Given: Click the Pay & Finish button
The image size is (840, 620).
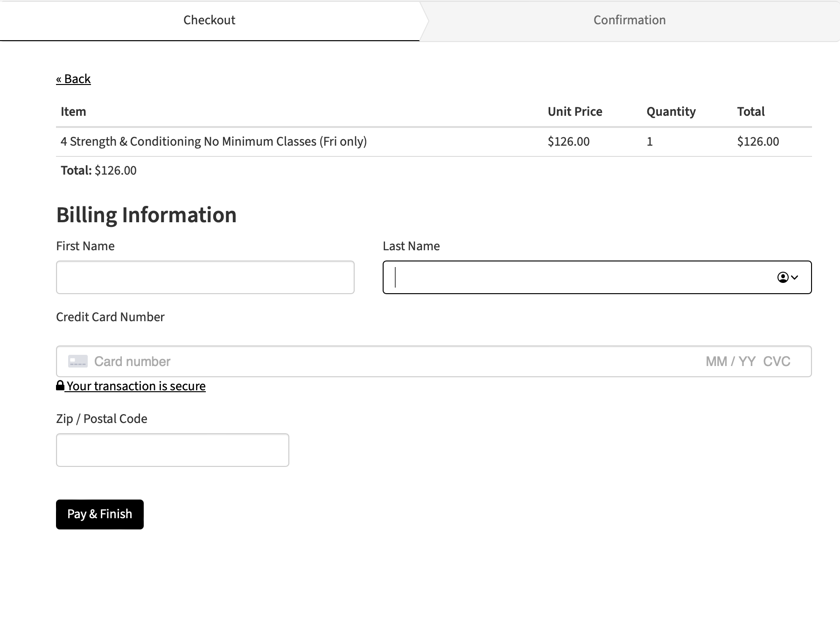Looking at the screenshot, I should coord(100,514).
